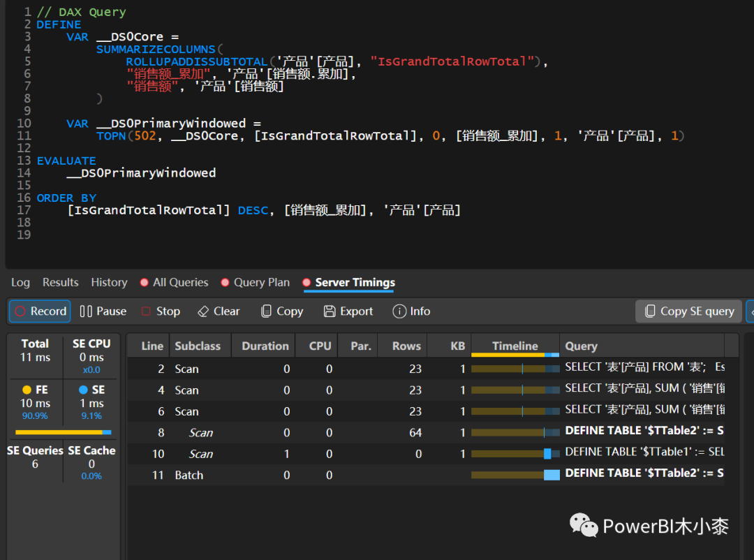The image size is (754, 560).
Task: Click ROLLUPADDISSUBTOTAL on line 5
Action: 197,62
